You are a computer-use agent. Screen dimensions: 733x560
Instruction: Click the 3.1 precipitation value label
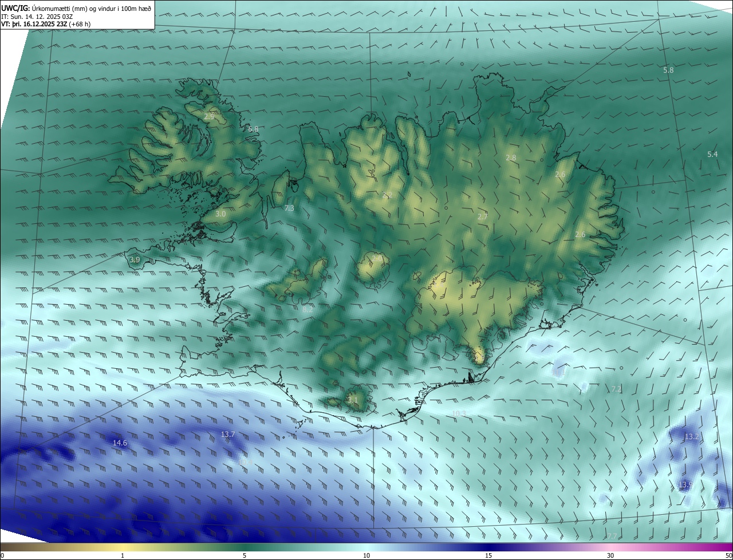[x=353, y=400]
